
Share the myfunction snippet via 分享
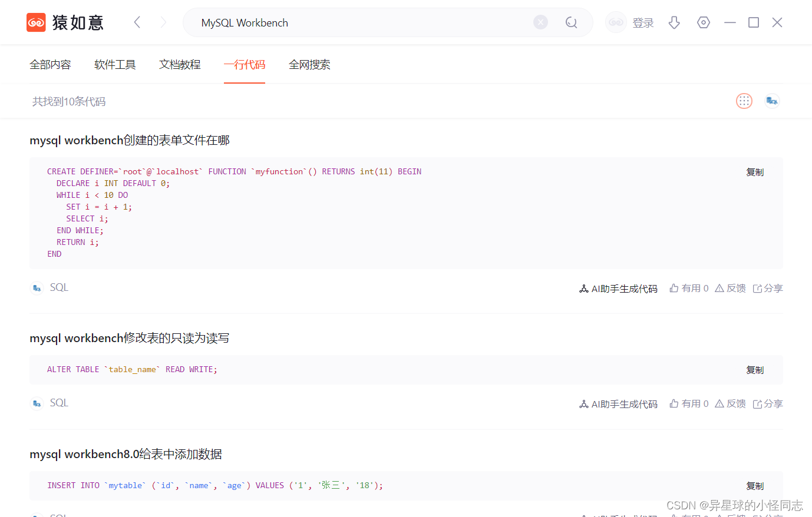coord(768,289)
